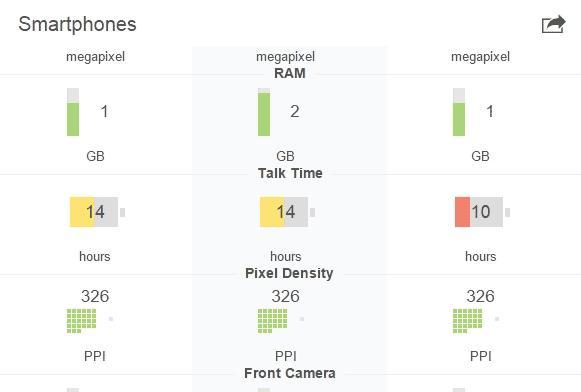Select the Talk Time section label
581x392 pixels.
click(x=290, y=173)
